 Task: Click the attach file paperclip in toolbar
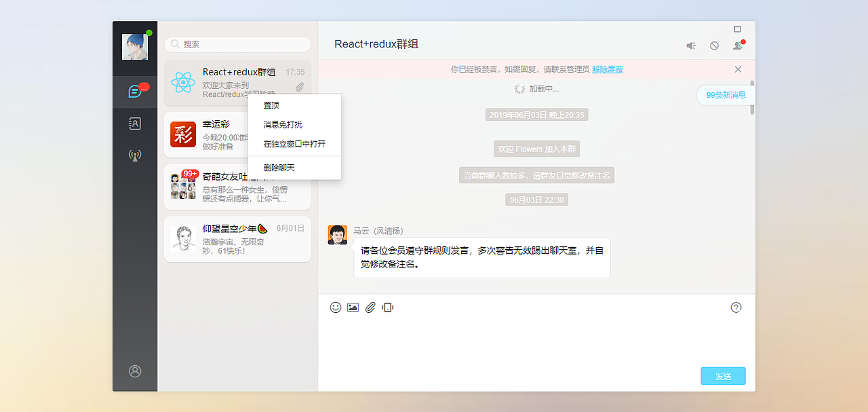point(370,307)
